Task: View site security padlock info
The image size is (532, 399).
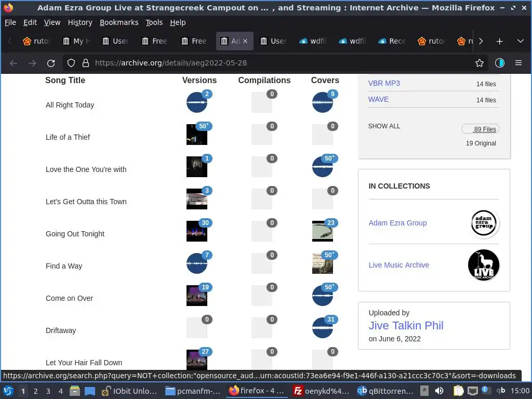Action: 86,63
